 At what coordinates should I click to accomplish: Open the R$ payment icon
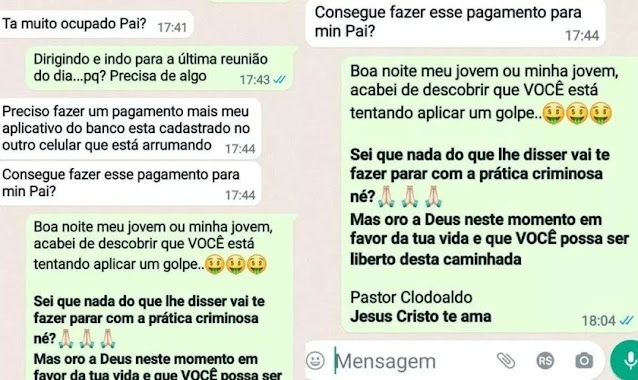(545, 360)
